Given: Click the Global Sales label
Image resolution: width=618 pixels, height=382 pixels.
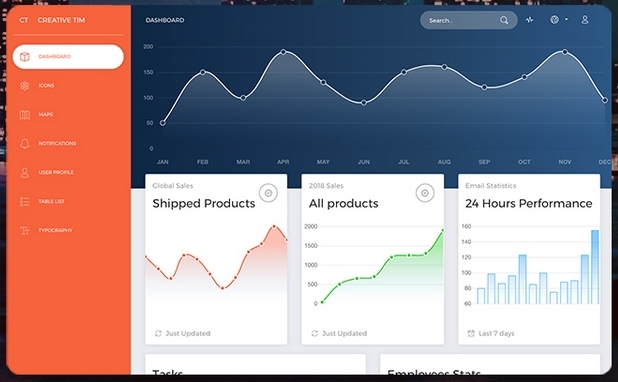Looking at the screenshot, I should coord(173,186).
